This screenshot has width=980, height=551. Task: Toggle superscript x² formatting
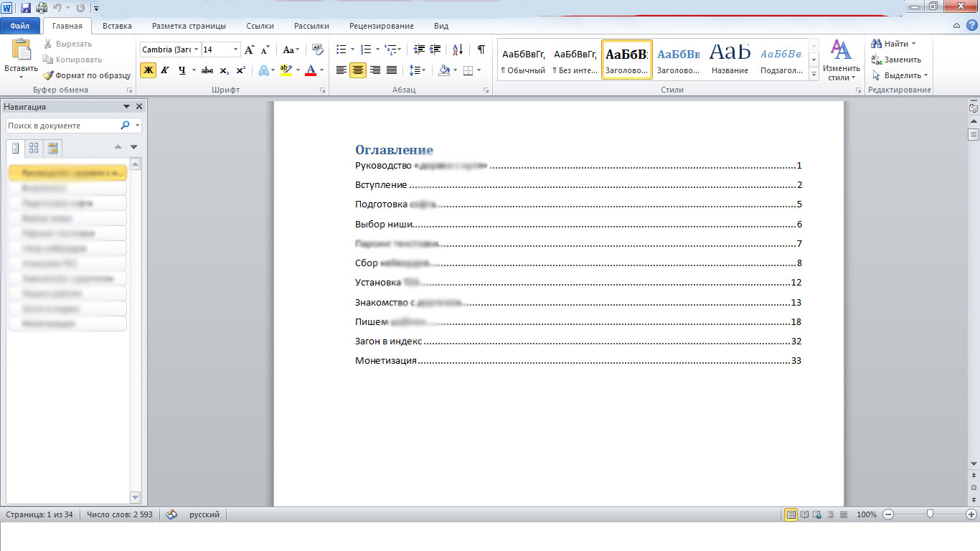coord(240,70)
